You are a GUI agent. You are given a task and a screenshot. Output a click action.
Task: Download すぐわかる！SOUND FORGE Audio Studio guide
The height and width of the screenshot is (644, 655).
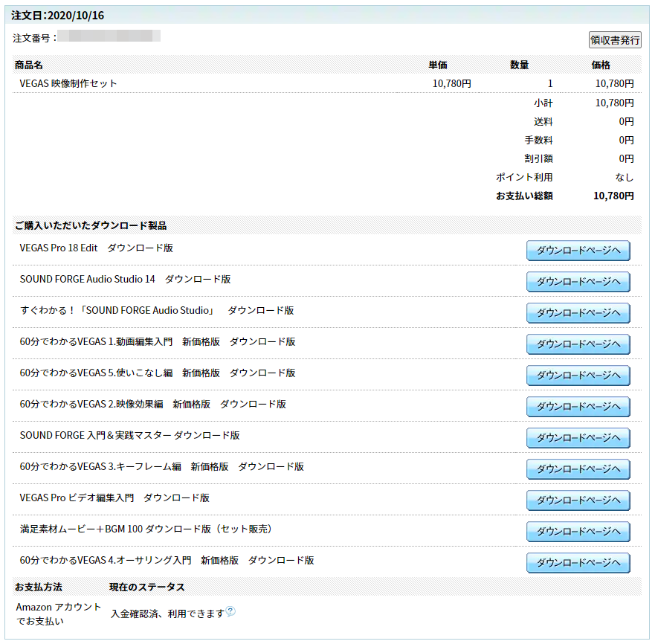(x=578, y=313)
